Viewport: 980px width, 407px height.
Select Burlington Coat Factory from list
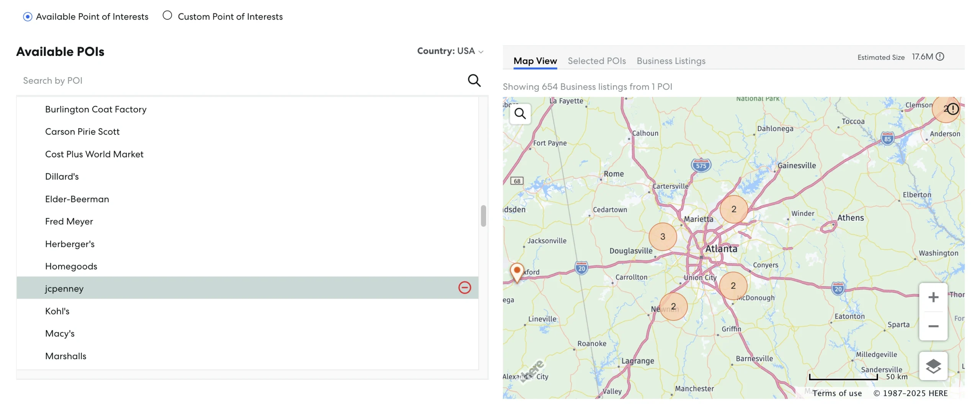click(96, 109)
